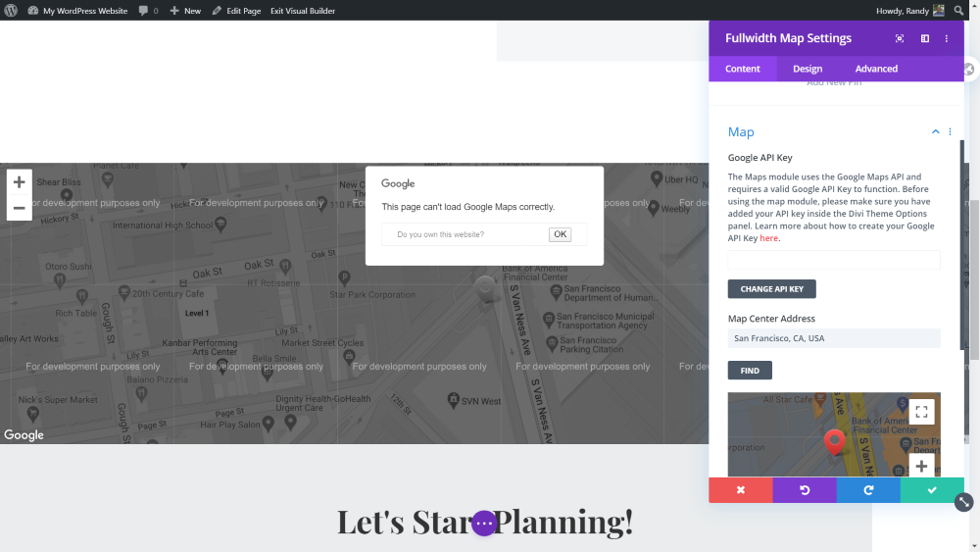This screenshot has width=980, height=552.
Task: Click Nick's Super Market map marker
Action: pyautogui.click(x=32, y=413)
